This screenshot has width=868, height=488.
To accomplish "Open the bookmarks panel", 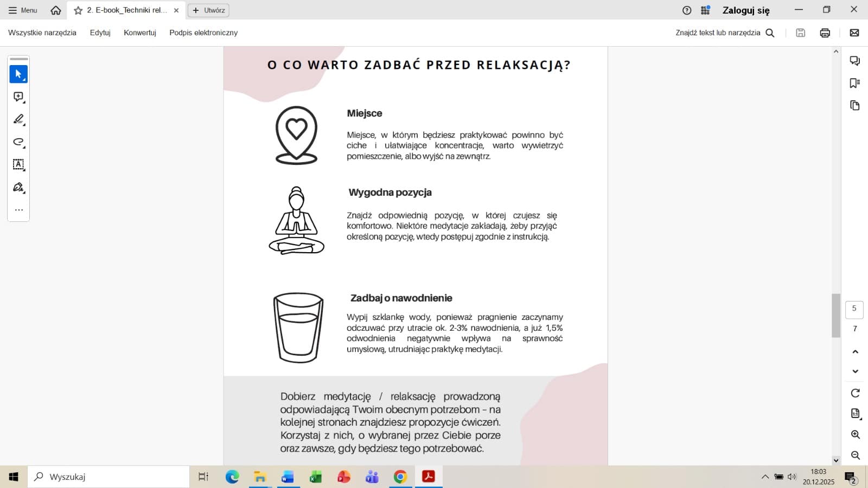I will click(855, 83).
